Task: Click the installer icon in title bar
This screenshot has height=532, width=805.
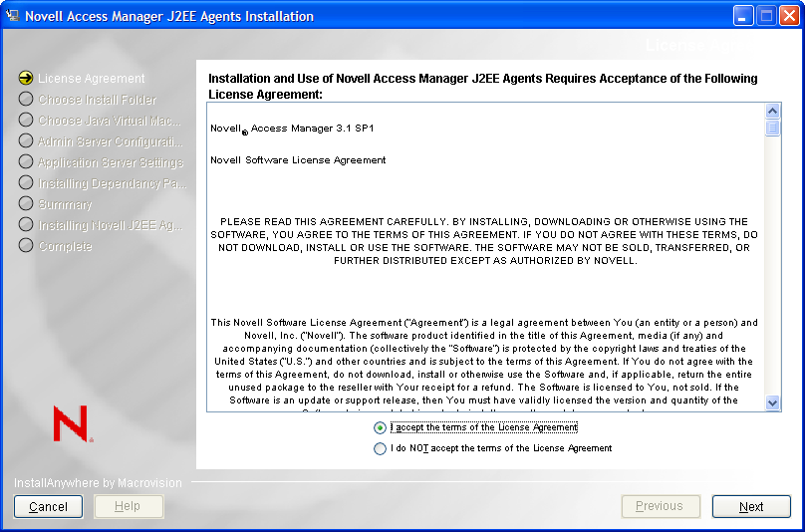Action: coord(12,15)
